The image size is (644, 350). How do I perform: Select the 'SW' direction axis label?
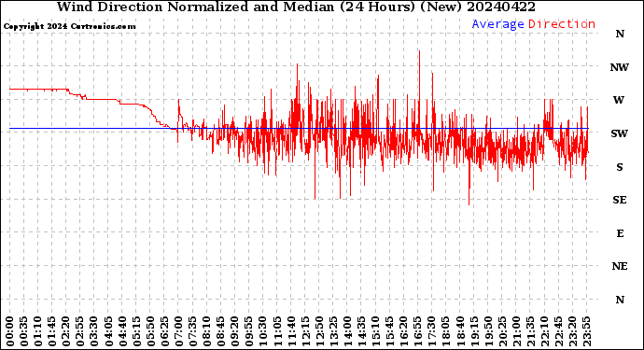[x=620, y=133]
